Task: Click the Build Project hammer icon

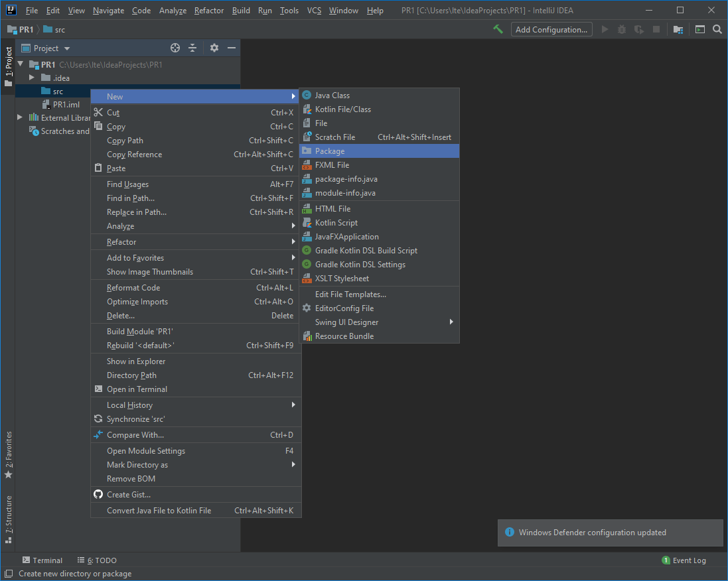Action: (x=498, y=29)
